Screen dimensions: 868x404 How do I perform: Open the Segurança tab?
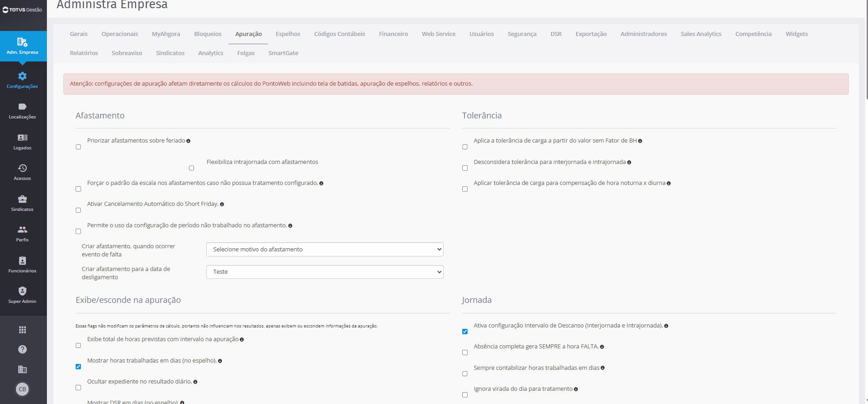click(522, 34)
